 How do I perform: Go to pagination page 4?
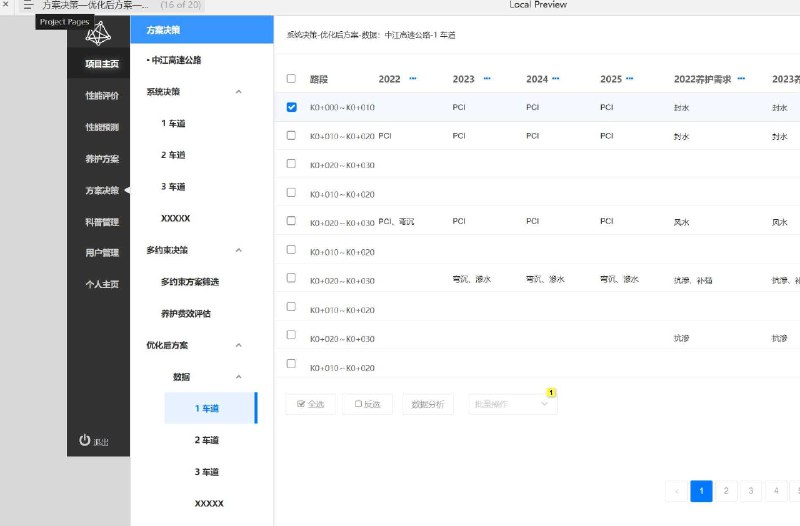click(776, 491)
